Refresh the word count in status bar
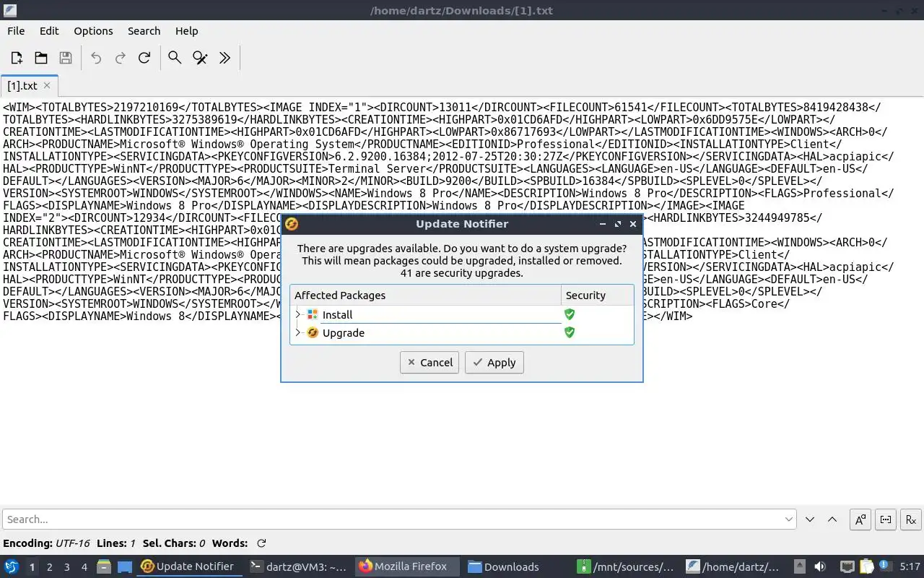Screen dimensions: 924x578 point(261,543)
